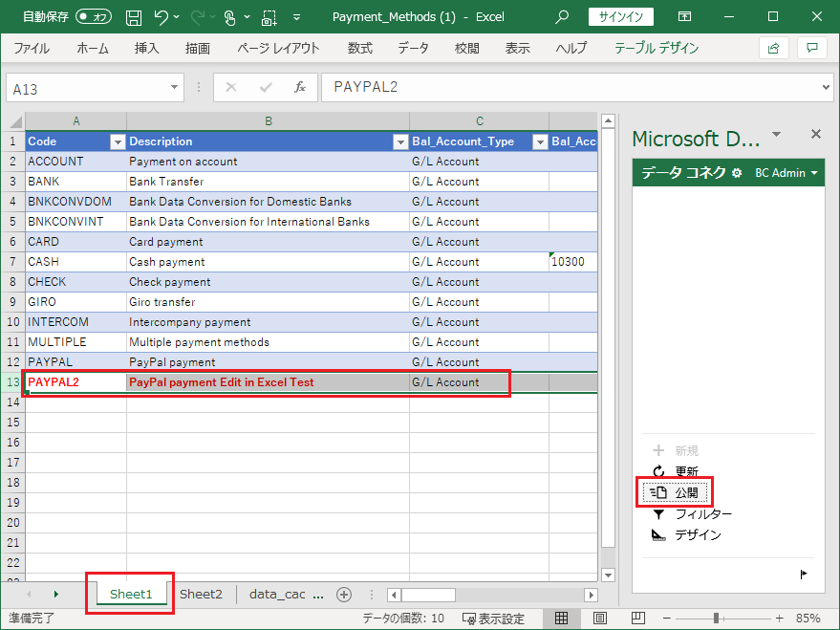Click the flag icon in task pane
Viewport: 840px width, 630px height.
804,575
